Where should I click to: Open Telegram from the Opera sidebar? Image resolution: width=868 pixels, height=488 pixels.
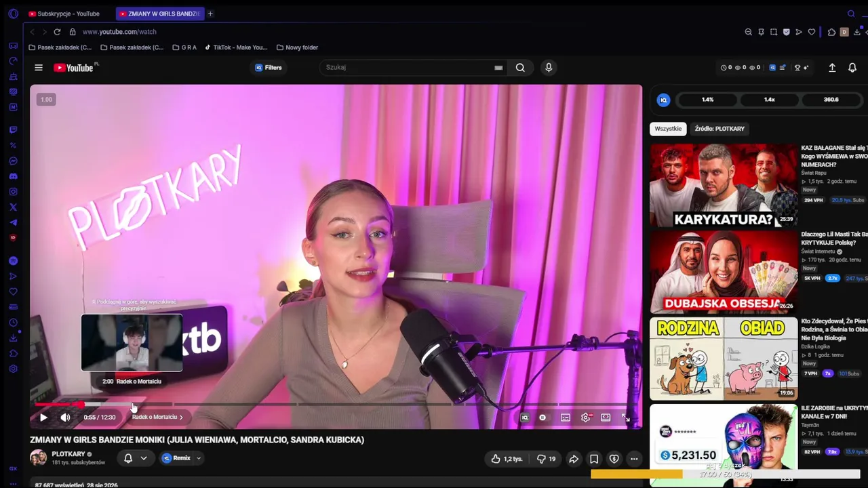coord(13,223)
